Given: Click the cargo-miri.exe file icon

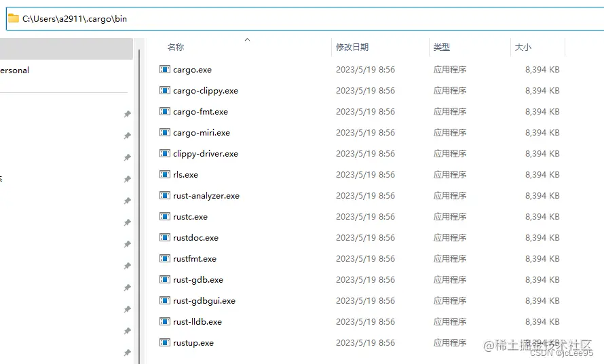Looking at the screenshot, I should tap(165, 132).
